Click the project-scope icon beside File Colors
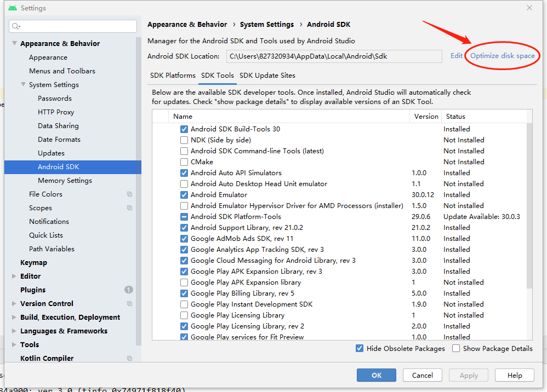Image resolution: width=547 pixels, height=392 pixels. [129, 194]
